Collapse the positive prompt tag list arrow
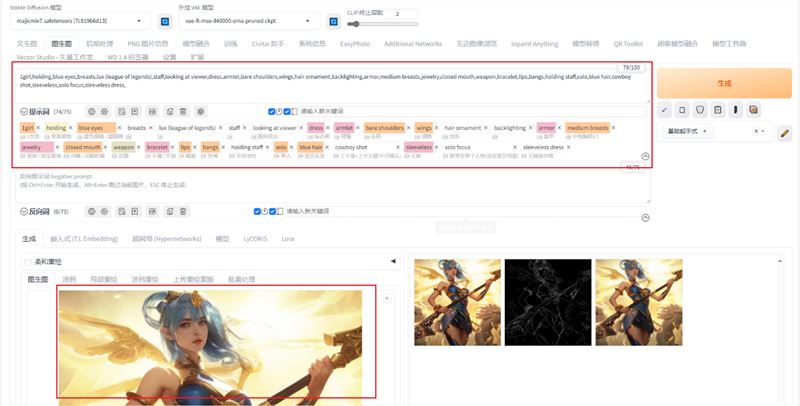The height and width of the screenshot is (406, 800). pos(645,157)
